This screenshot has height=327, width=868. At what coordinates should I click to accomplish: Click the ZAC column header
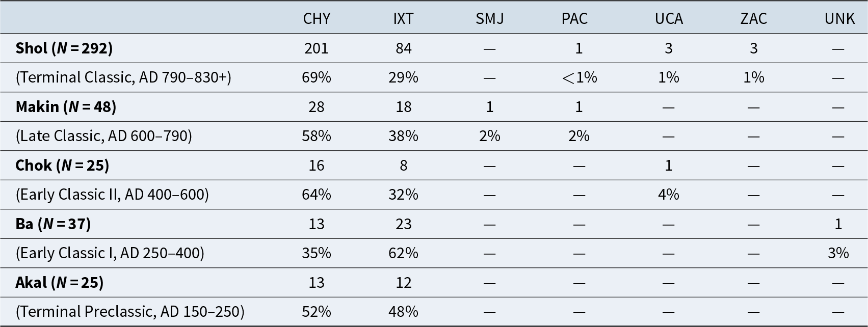(753, 19)
